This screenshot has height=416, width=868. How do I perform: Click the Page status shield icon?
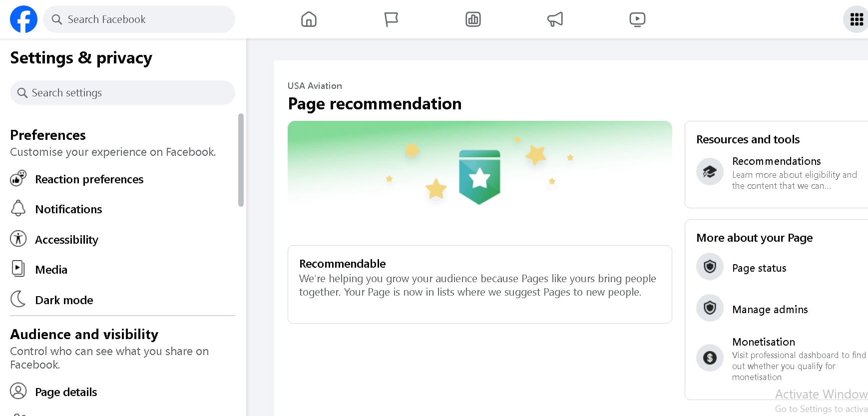pyautogui.click(x=710, y=267)
